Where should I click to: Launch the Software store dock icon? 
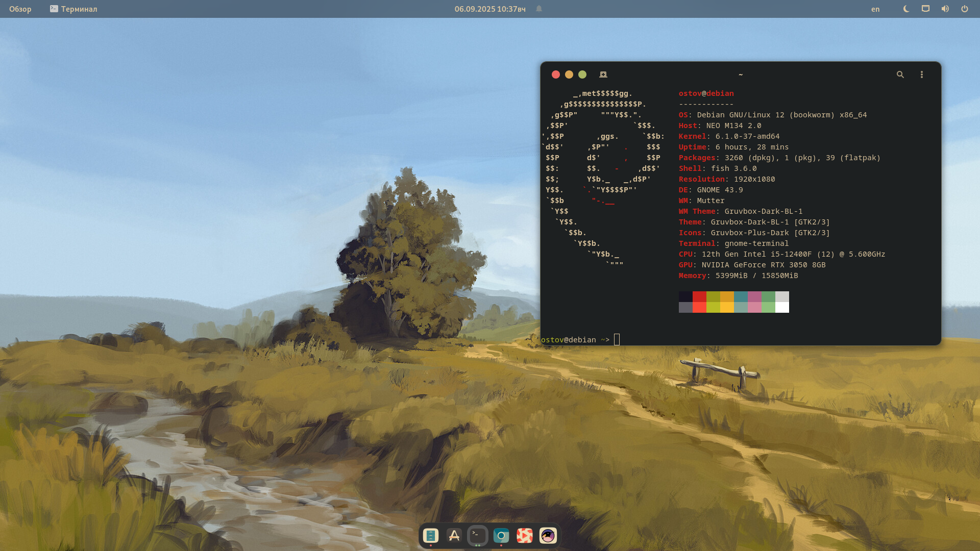(454, 535)
